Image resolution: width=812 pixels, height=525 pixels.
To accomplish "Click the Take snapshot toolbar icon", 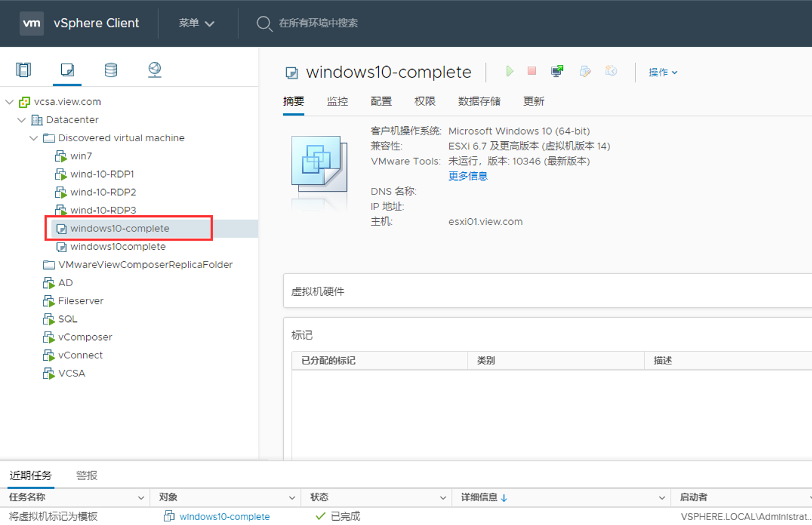I will tap(611, 72).
